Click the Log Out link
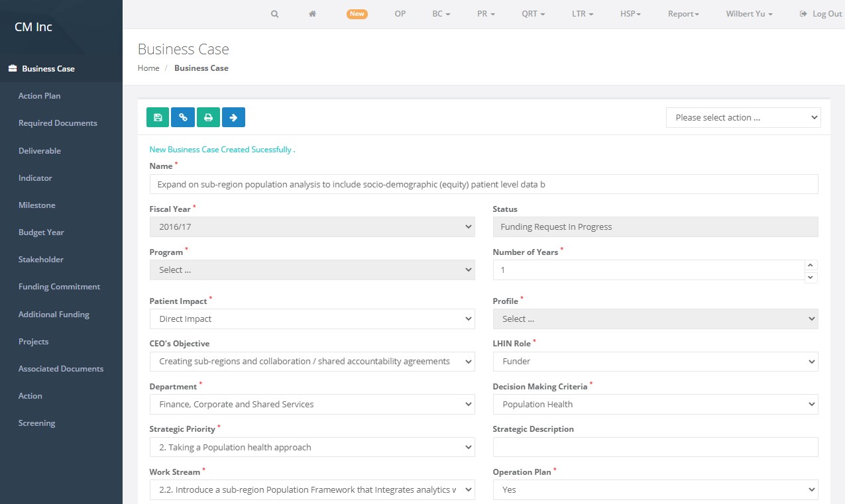The height and width of the screenshot is (504, 845). point(821,14)
